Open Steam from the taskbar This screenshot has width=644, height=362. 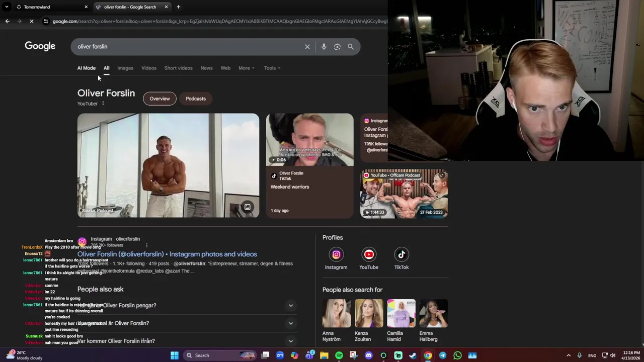click(413, 355)
